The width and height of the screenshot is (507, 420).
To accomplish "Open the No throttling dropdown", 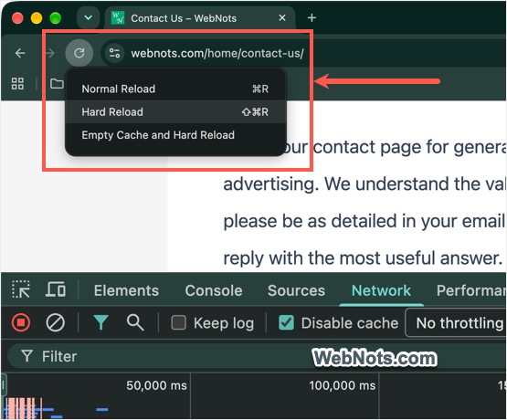I will [456, 322].
